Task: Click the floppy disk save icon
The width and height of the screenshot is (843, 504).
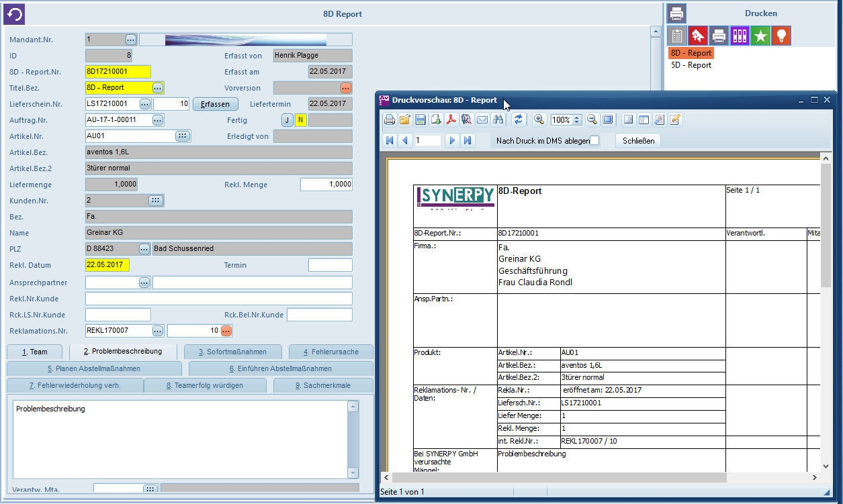Action: tap(420, 120)
